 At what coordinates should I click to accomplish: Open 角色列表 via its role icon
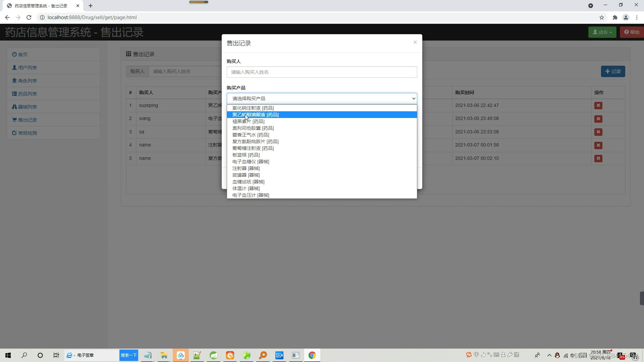point(14,80)
